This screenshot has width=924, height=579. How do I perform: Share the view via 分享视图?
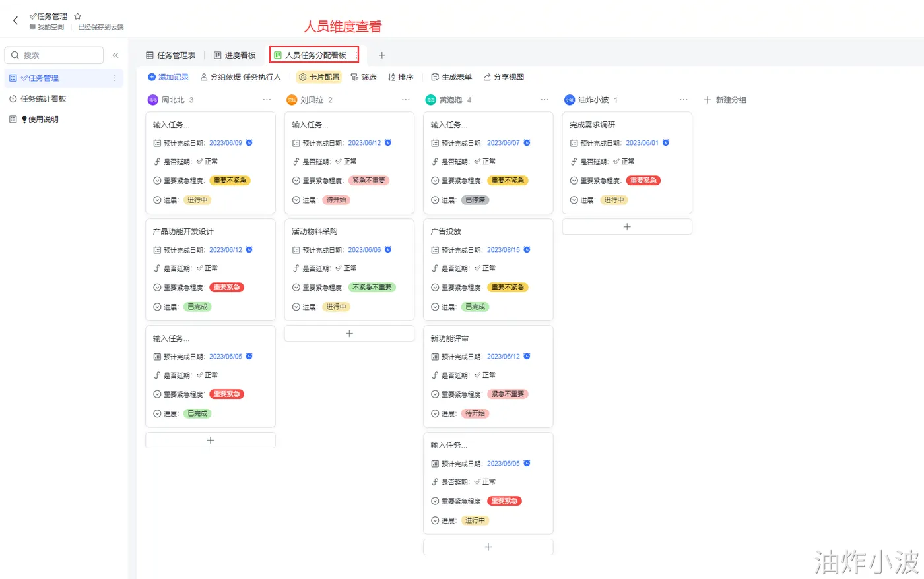point(504,77)
